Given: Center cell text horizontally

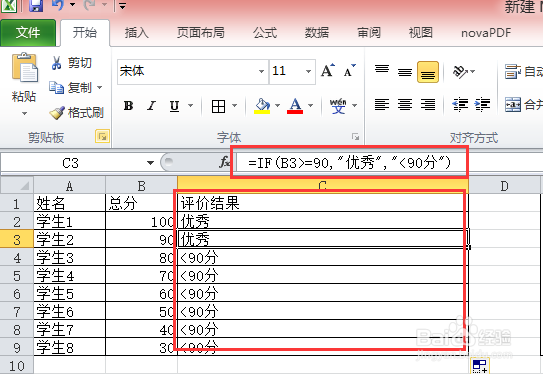Looking at the screenshot, I should coord(405,104).
